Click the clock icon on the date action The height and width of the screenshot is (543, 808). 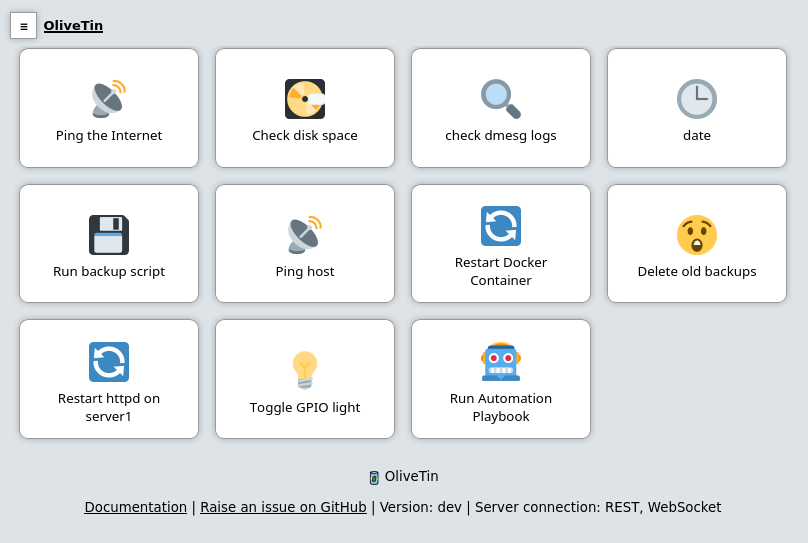coord(697,99)
